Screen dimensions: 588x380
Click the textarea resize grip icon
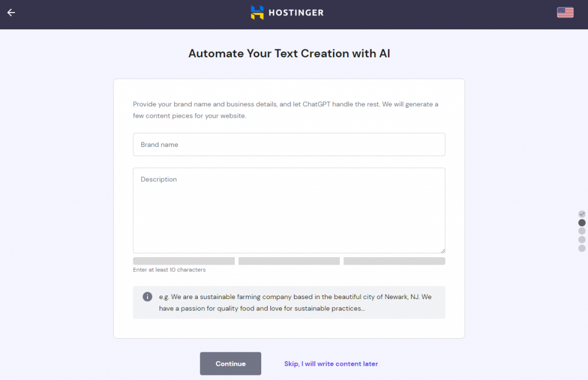coord(442,249)
